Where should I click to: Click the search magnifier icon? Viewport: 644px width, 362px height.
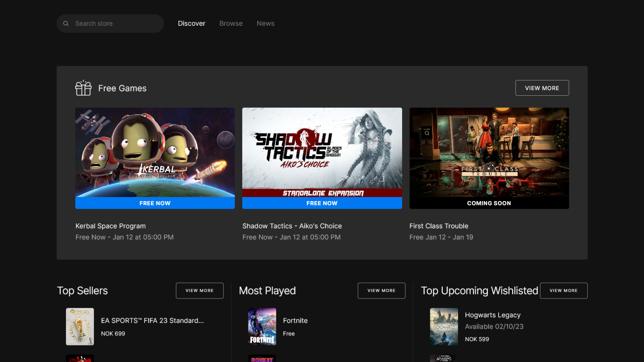(x=66, y=23)
